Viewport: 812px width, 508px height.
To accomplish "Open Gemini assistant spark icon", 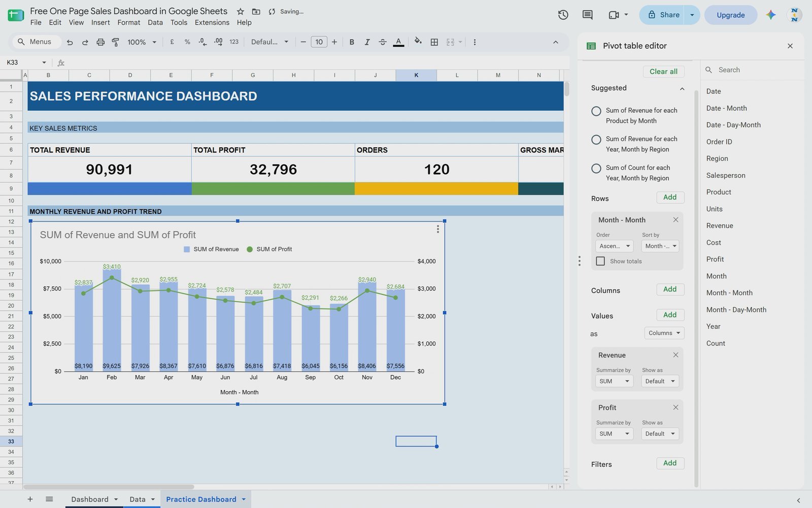I will coord(771,15).
